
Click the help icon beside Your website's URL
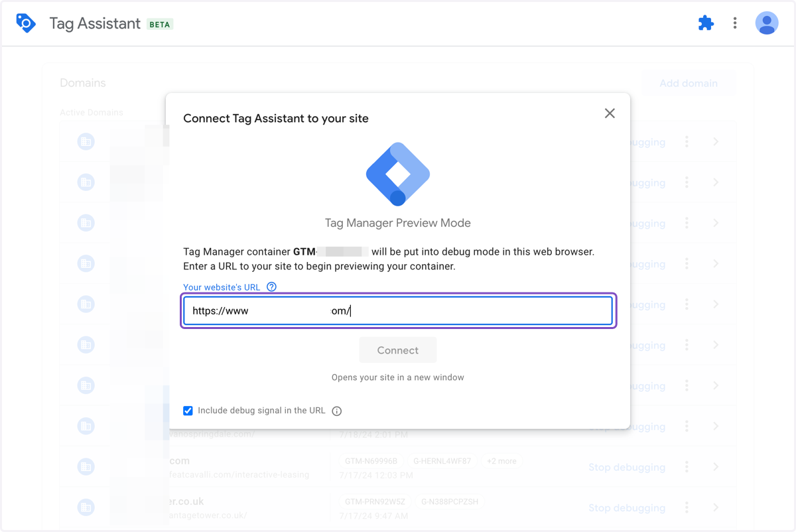(x=271, y=287)
